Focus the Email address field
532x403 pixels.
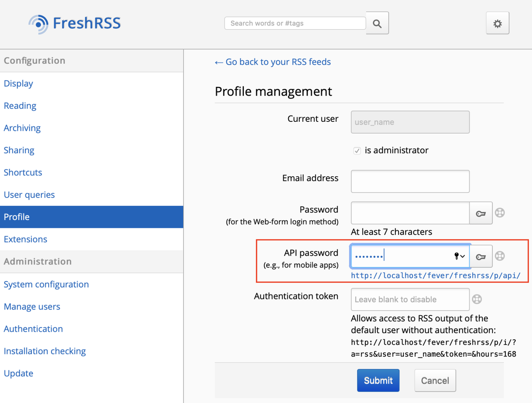[410, 181]
